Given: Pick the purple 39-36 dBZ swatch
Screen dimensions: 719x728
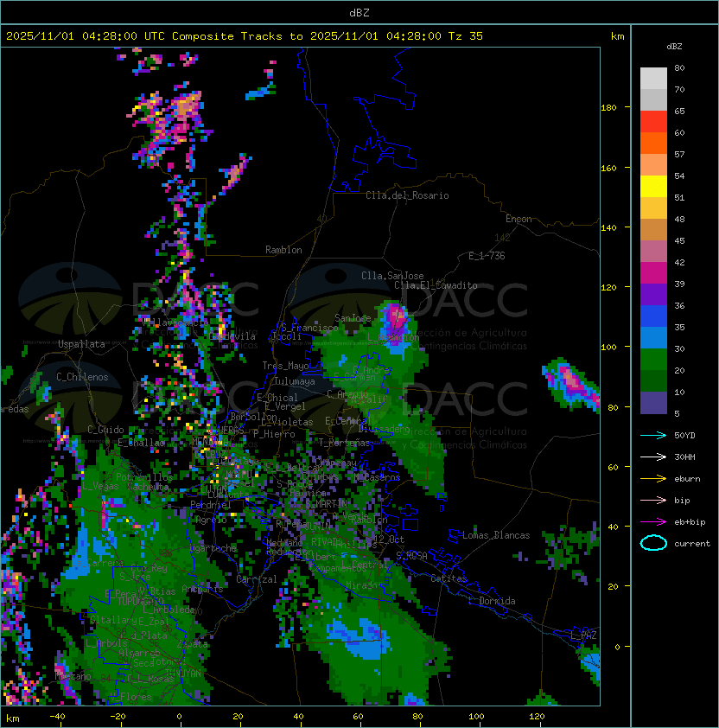Looking at the screenshot, I should coord(653,294).
